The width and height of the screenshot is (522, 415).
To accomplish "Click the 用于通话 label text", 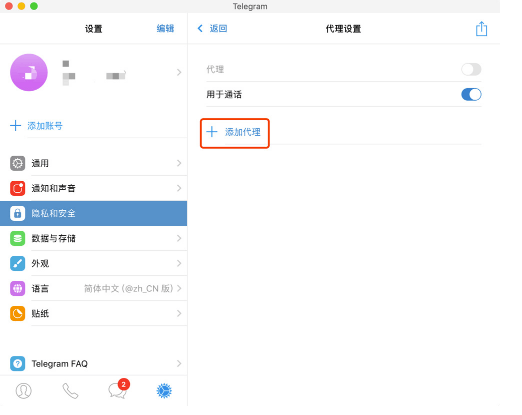I will (224, 94).
